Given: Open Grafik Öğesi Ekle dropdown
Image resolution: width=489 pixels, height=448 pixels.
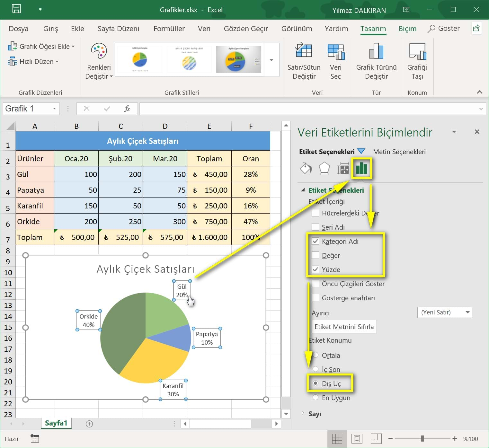Looking at the screenshot, I should pos(41,46).
